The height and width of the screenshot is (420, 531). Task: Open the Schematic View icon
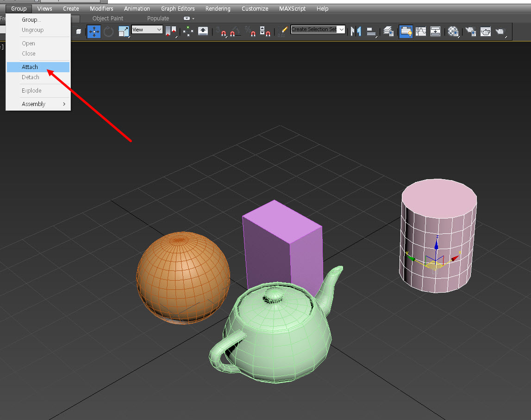tap(435, 31)
